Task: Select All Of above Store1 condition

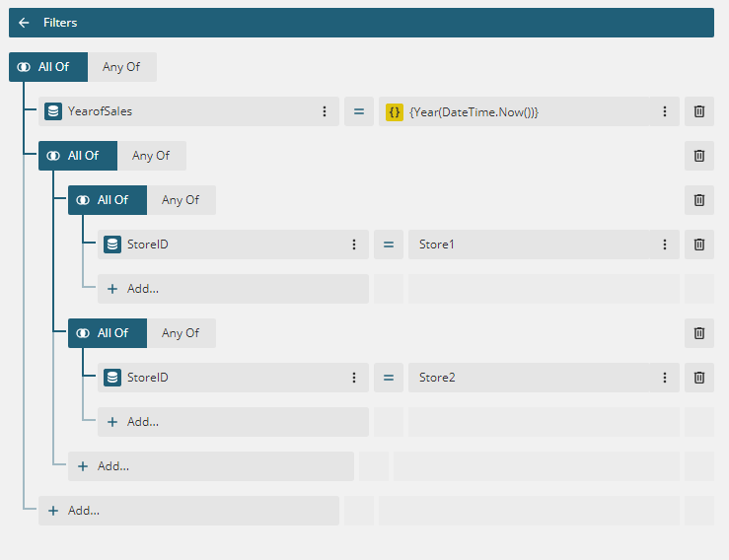Action: (x=108, y=200)
